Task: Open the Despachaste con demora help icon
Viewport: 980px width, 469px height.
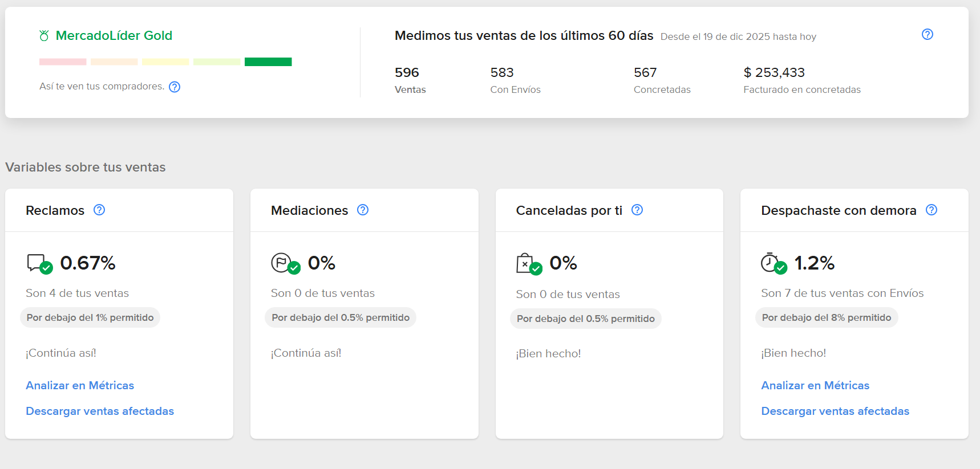Action: [932, 210]
